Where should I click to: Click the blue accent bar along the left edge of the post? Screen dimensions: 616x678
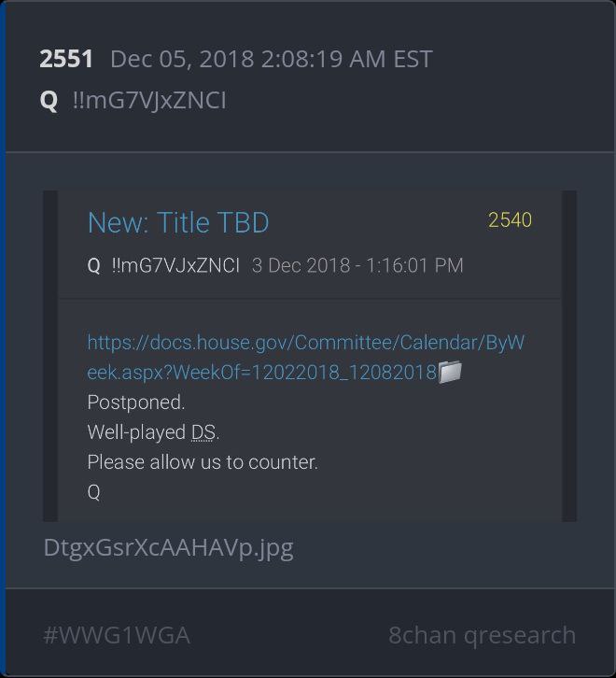coord(3,339)
